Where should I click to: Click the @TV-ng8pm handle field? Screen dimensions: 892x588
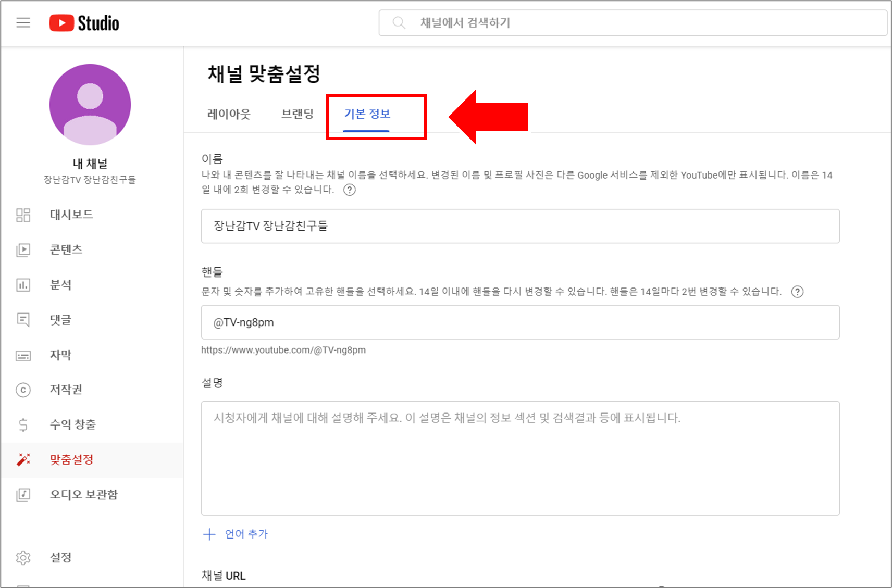tap(520, 322)
